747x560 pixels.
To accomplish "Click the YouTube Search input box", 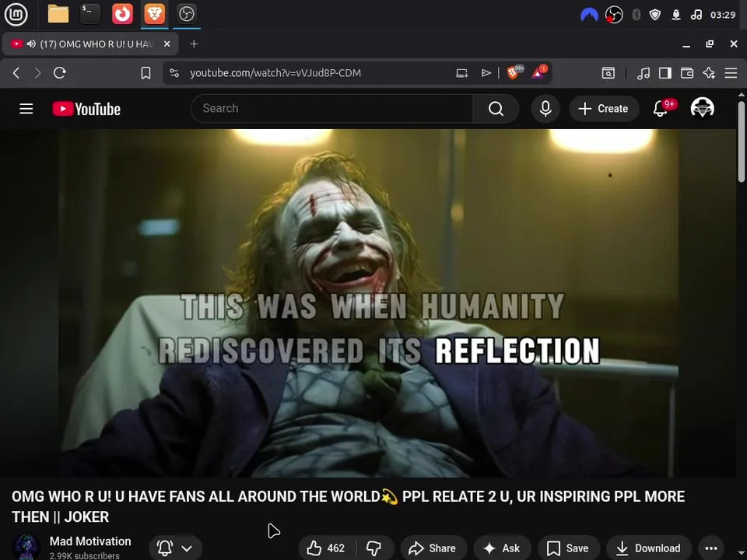I will [x=331, y=109].
